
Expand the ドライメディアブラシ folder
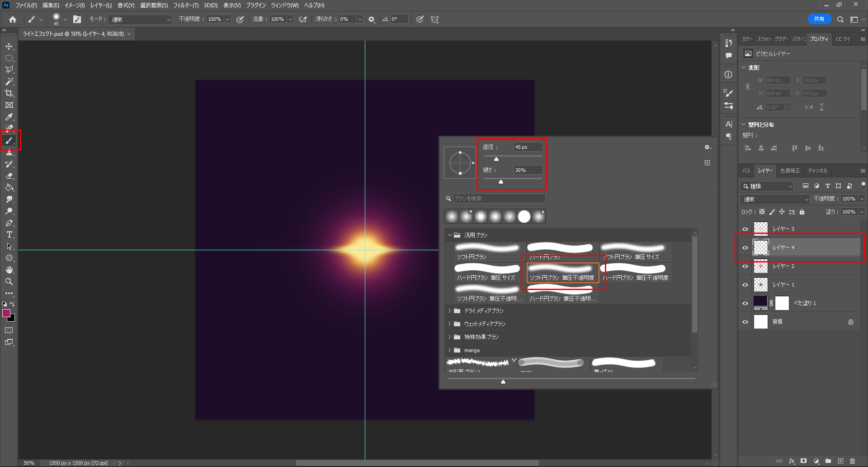point(450,311)
